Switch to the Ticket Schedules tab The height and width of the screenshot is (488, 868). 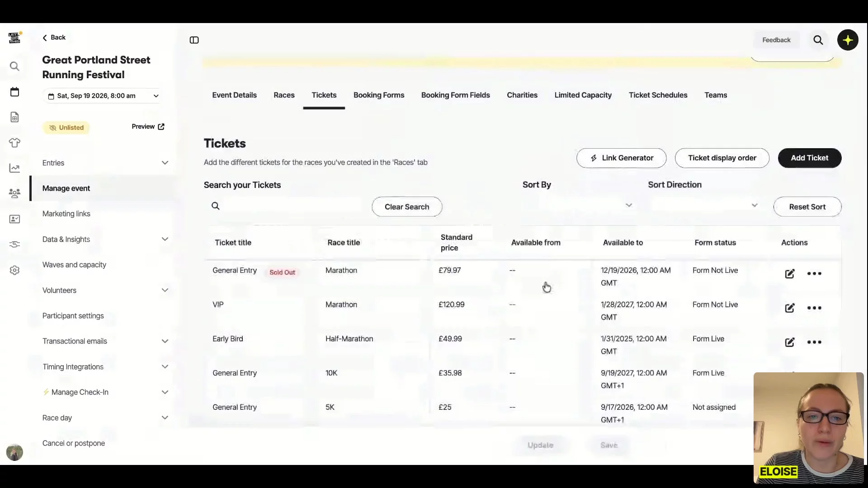coord(658,95)
